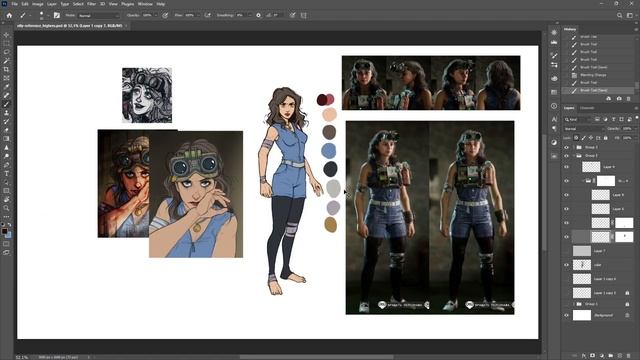Open layer filter Kind dropdown

point(577,120)
